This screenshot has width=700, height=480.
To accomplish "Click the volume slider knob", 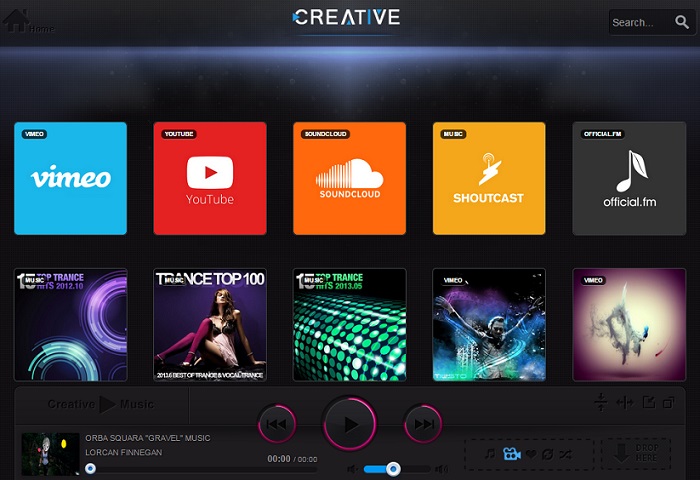I will tap(393, 469).
